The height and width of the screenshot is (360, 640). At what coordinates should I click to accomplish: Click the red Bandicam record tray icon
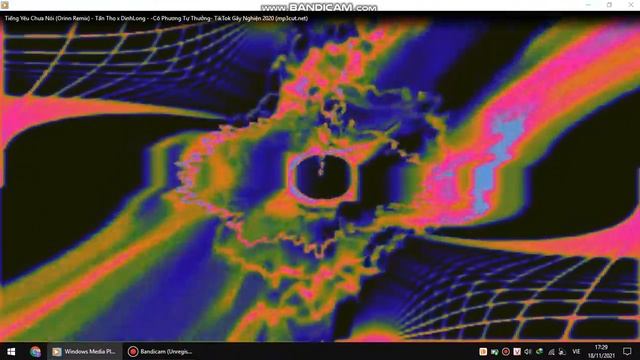(x=505, y=351)
